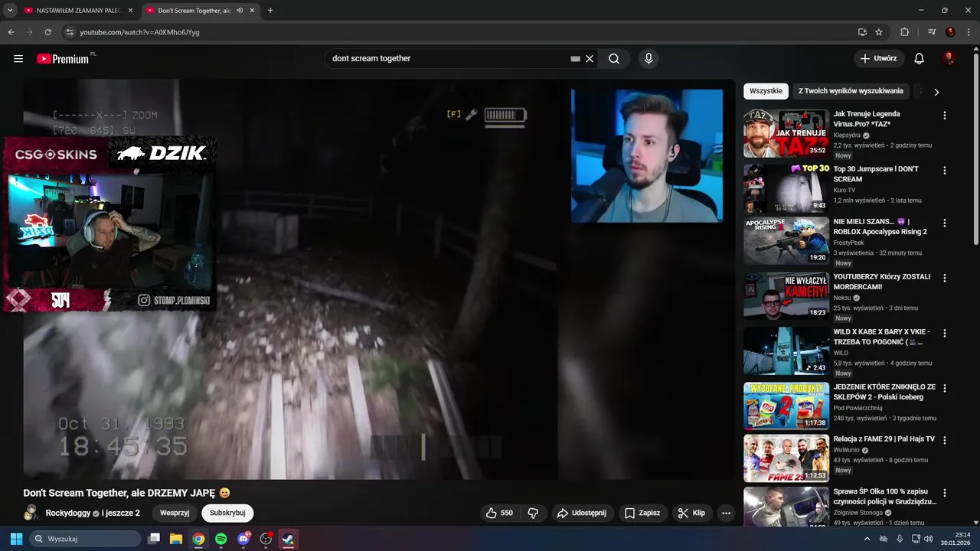Click Windows taskbar Wyszukaj search box
Screen dimensions: 980x551
85,539
